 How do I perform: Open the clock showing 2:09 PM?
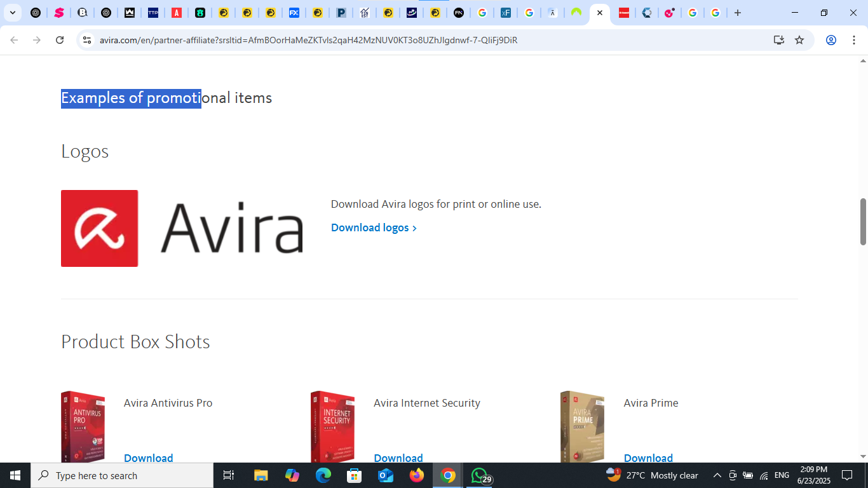pos(813,475)
